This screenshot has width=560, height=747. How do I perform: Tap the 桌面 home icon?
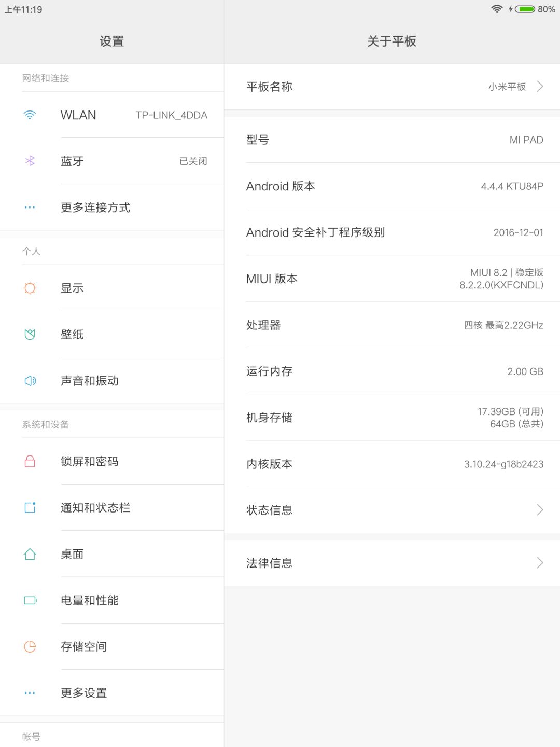tap(30, 554)
